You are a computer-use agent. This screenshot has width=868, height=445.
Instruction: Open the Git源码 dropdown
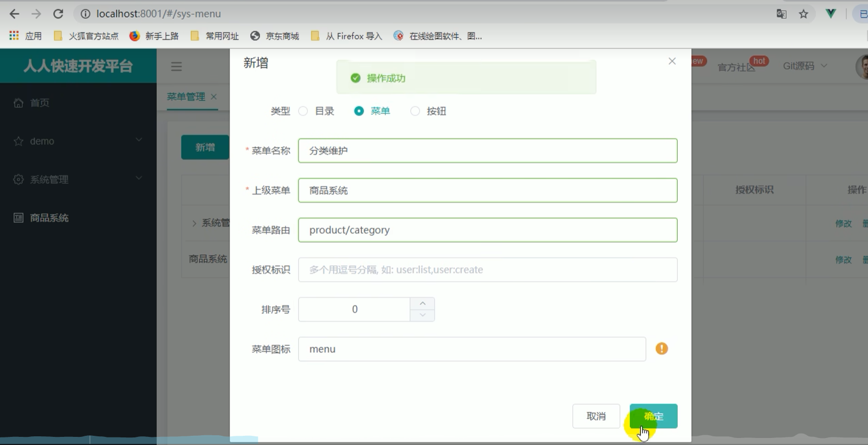805,66
